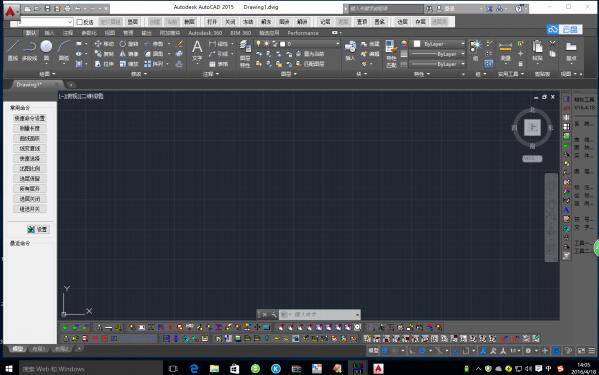
Task: Click the Measure (测量) tool icon
Action: click(x=505, y=51)
